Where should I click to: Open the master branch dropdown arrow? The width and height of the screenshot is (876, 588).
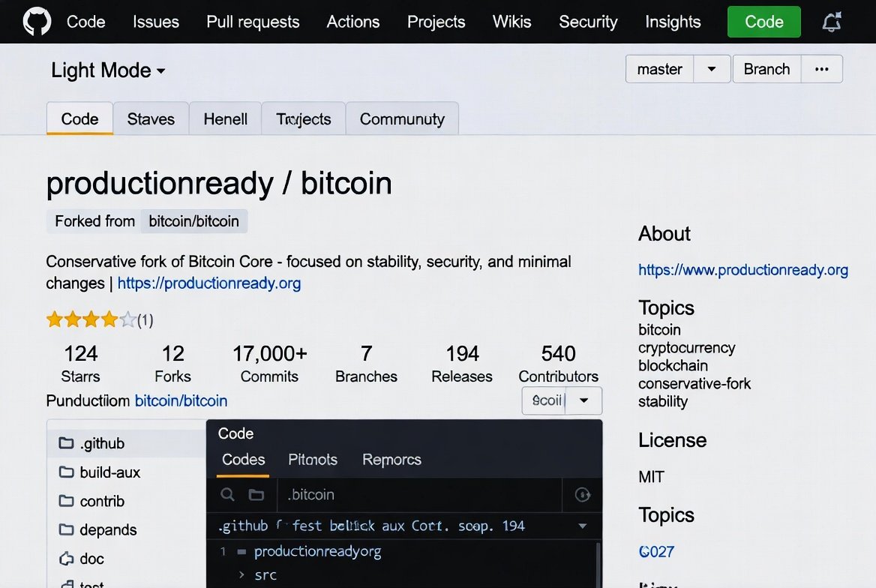pyautogui.click(x=712, y=69)
